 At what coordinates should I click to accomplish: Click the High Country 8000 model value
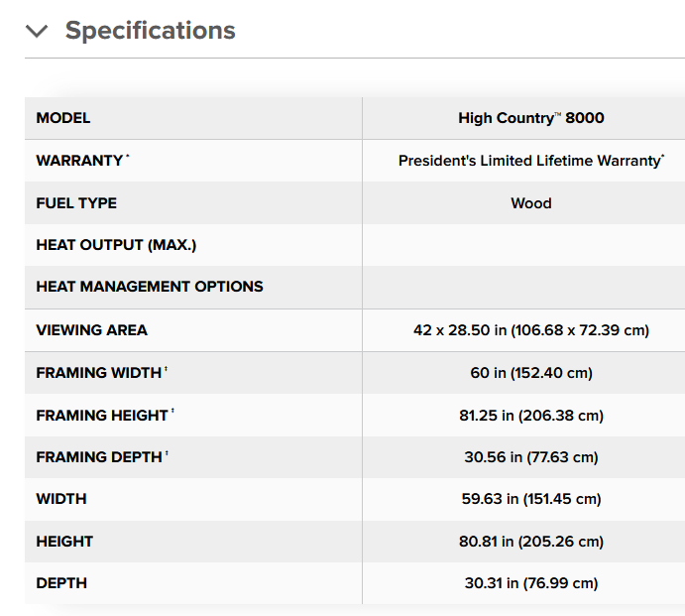tap(531, 118)
